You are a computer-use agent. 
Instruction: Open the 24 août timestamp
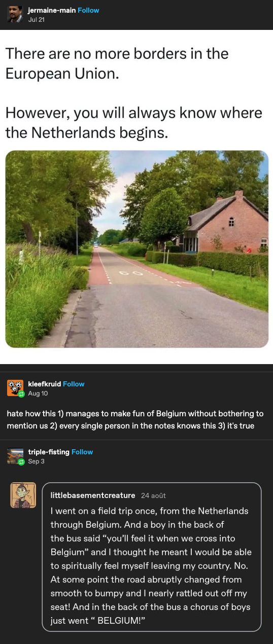[x=153, y=495]
